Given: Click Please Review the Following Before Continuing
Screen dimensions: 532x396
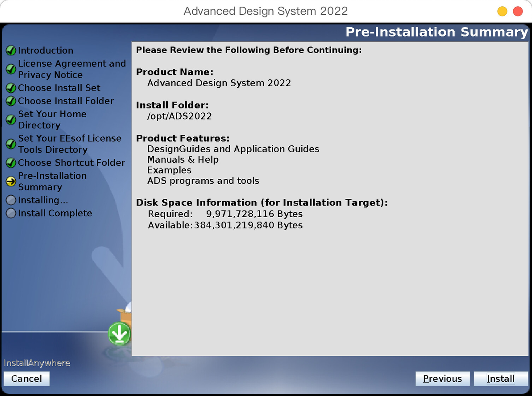Looking at the screenshot, I should click(x=249, y=50).
